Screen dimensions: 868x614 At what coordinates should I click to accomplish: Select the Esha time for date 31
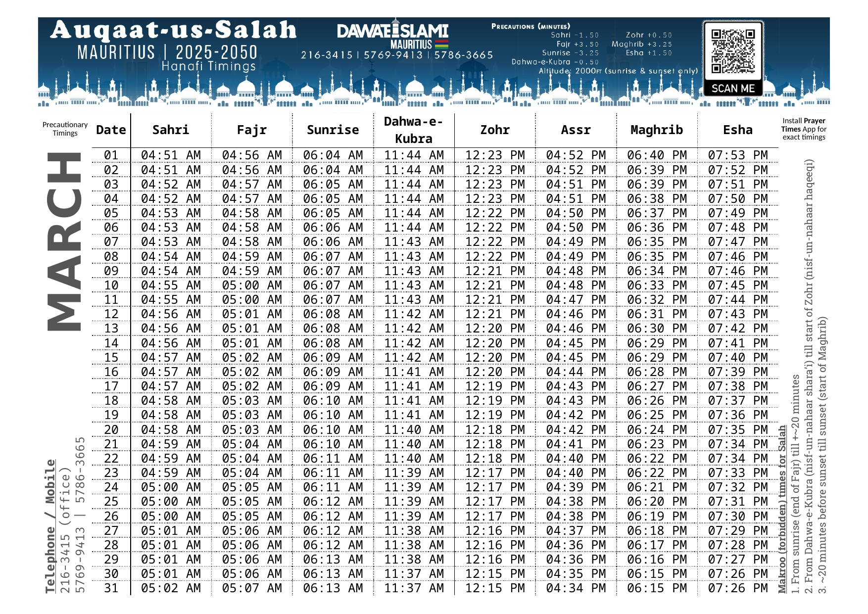pyautogui.click(x=737, y=588)
